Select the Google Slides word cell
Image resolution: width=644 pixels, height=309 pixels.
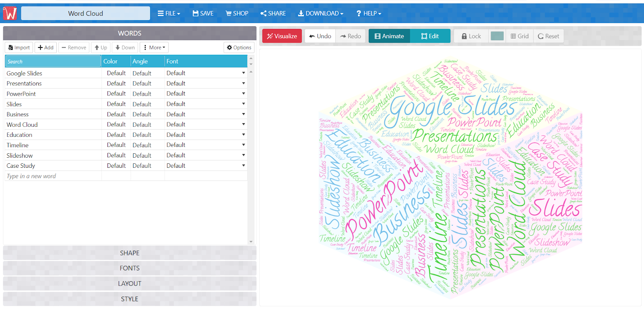point(53,73)
